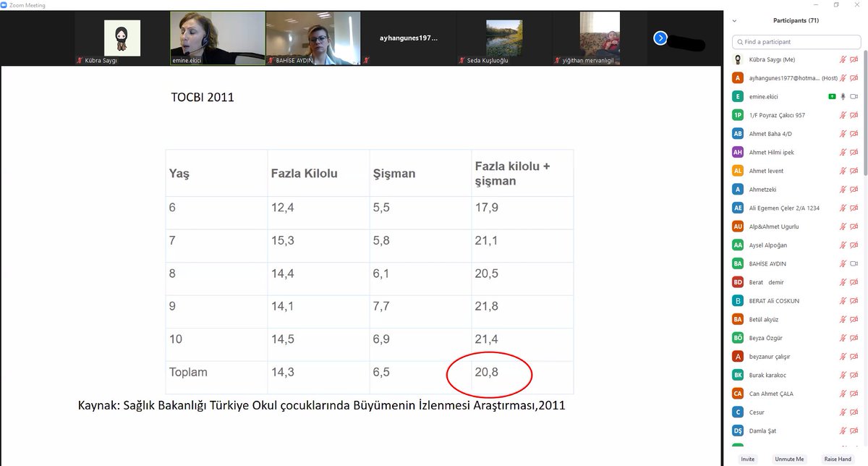Click camera icon for emine.ekici
Screen dimensions: 868x466
tap(854, 96)
